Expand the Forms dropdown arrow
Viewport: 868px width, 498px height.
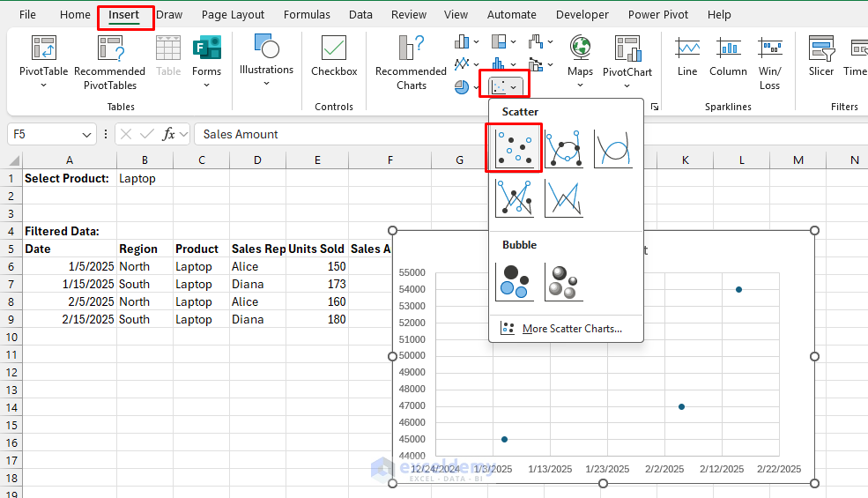point(206,85)
